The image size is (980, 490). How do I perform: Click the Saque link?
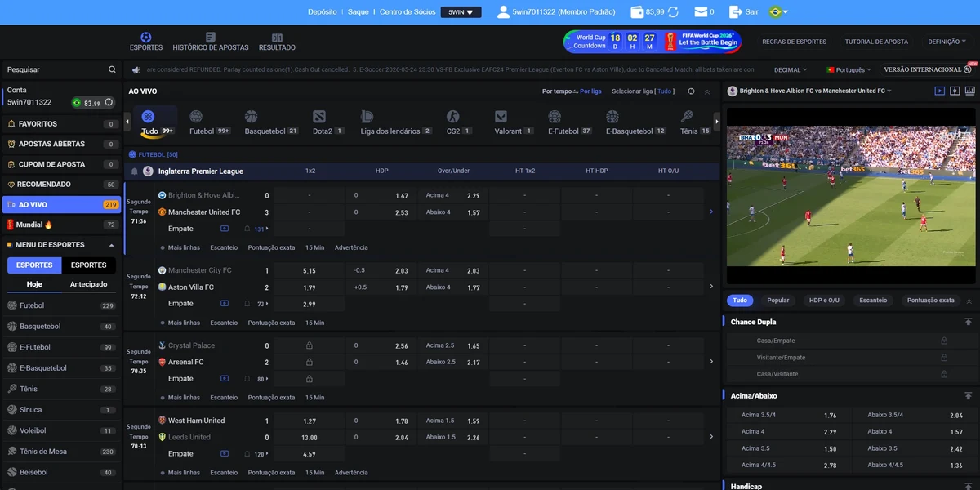359,12
